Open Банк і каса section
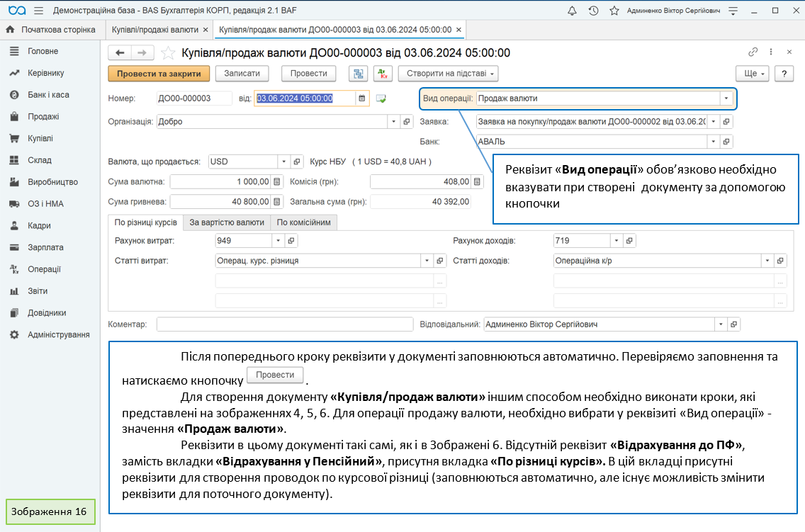This screenshot has width=805, height=532. pyautogui.click(x=50, y=95)
